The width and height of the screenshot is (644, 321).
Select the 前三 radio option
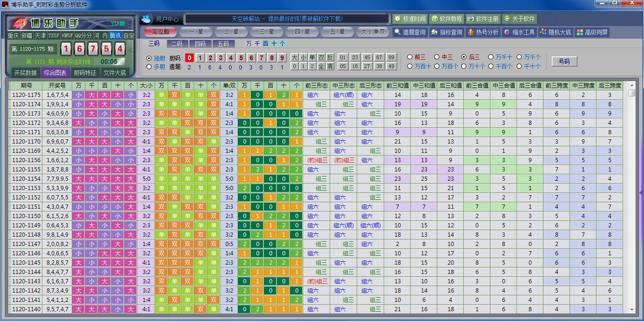[x=410, y=57]
